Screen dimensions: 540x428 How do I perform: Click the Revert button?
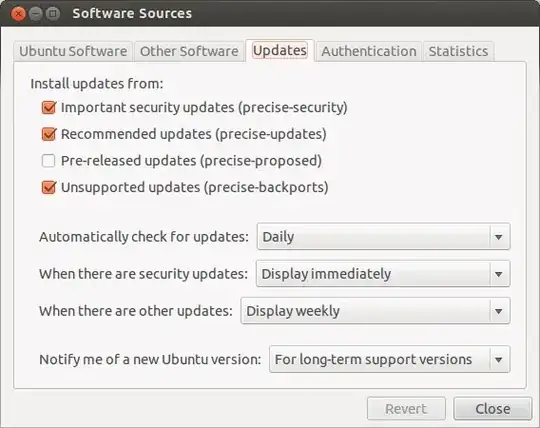406,409
